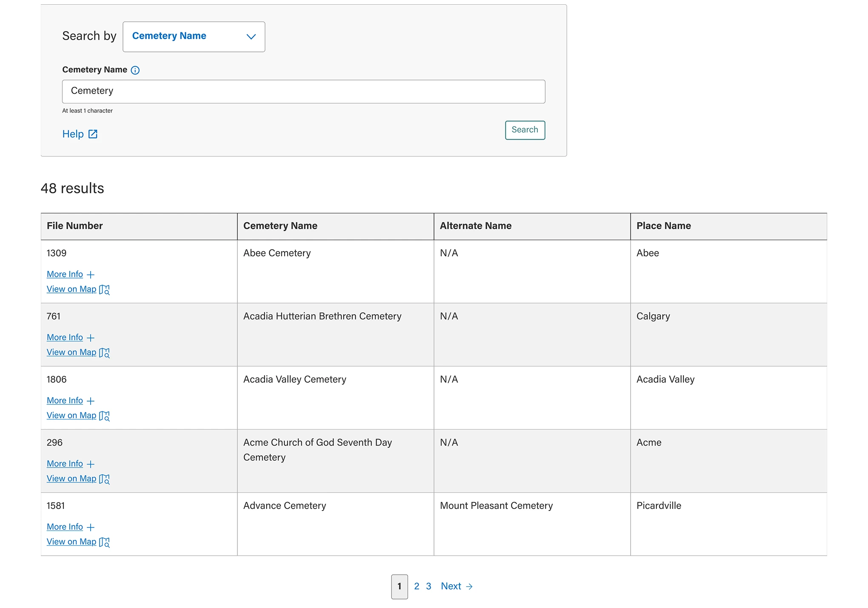The width and height of the screenshot is (868, 608).
Task: Click map icon for file 761
Action: tap(104, 353)
